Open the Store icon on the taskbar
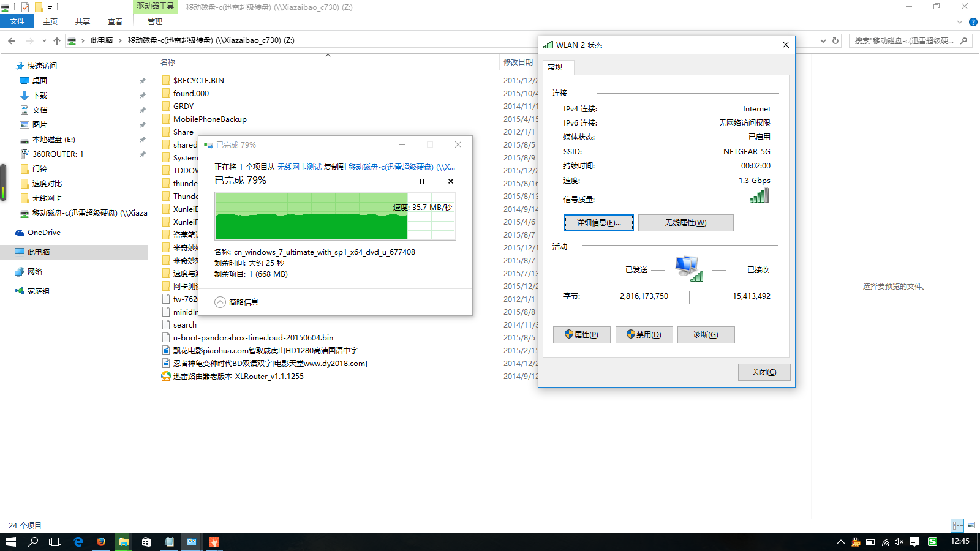 [146, 542]
